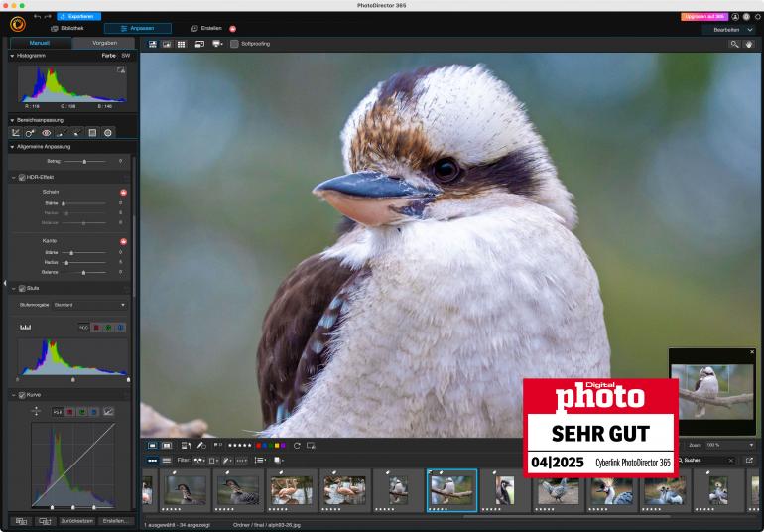The image size is (764, 532).
Task: Switch histogram to Farbe mode
Action: tap(109, 56)
